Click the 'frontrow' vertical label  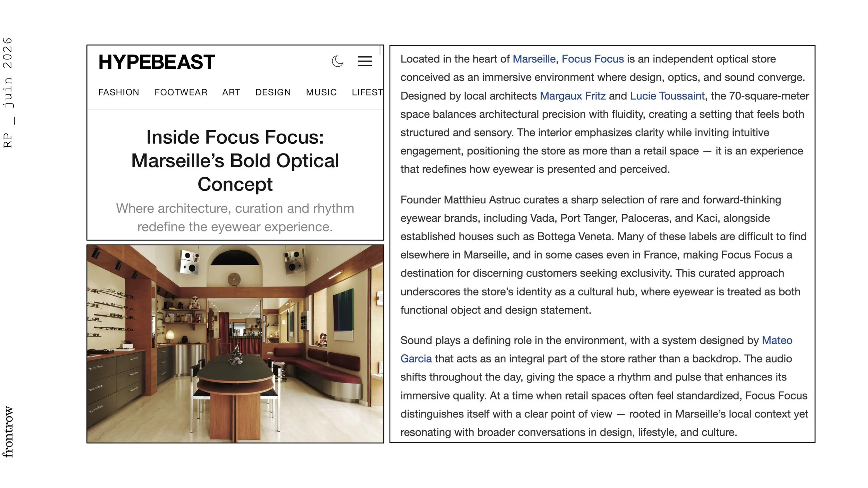pyautogui.click(x=8, y=431)
